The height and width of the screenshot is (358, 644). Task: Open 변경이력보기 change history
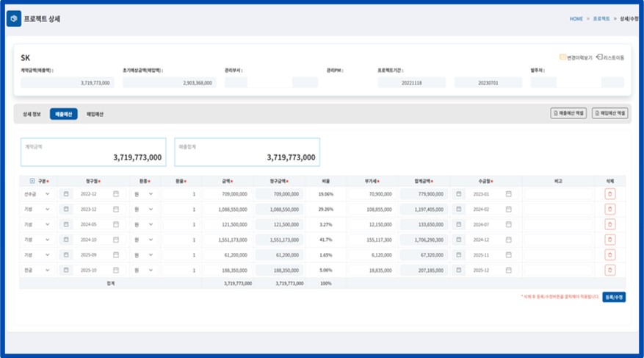pos(575,57)
